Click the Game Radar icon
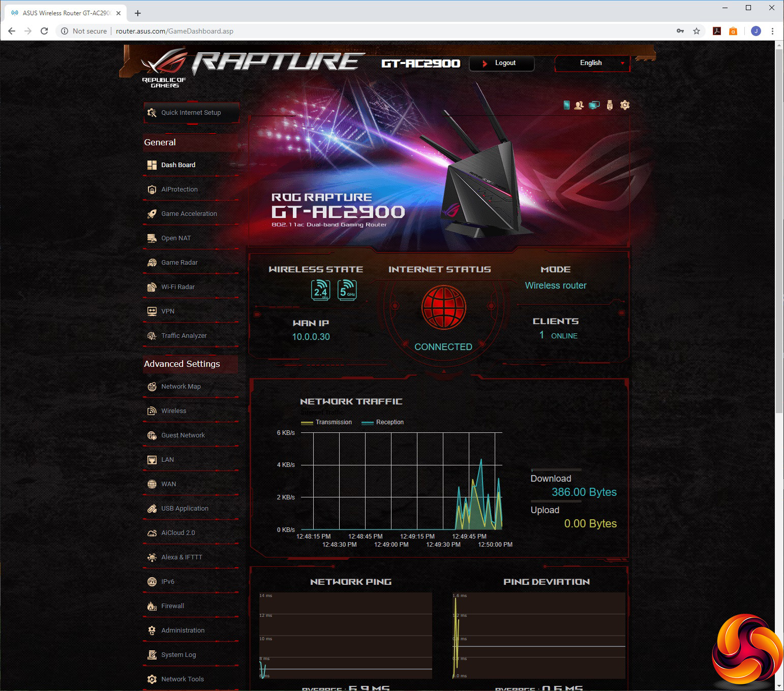The height and width of the screenshot is (691, 784). coord(152,263)
